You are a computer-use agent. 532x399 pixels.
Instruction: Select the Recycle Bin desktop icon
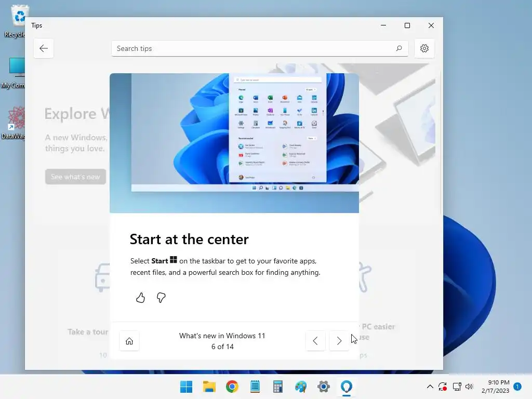coord(15,21)
